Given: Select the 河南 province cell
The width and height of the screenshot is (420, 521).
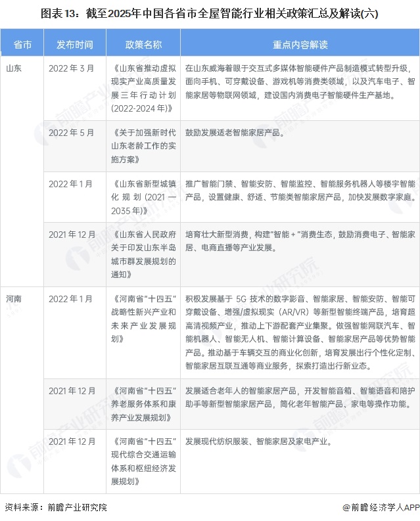Looking at the screenshot, I should pos(14,298).
